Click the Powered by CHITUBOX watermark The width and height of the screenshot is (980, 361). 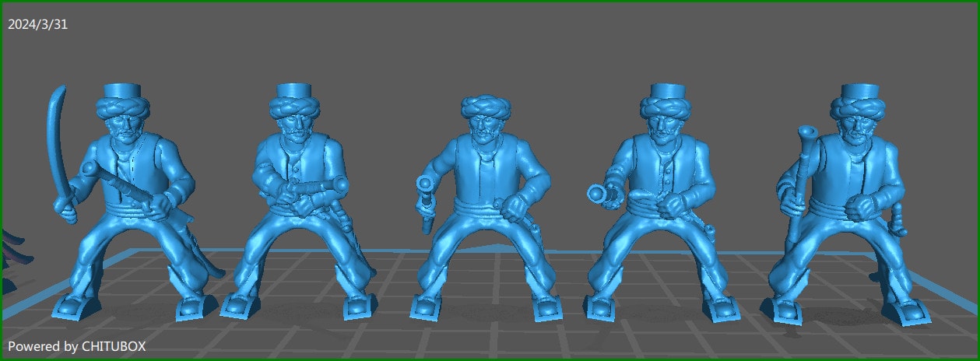[x=76, y=346]
